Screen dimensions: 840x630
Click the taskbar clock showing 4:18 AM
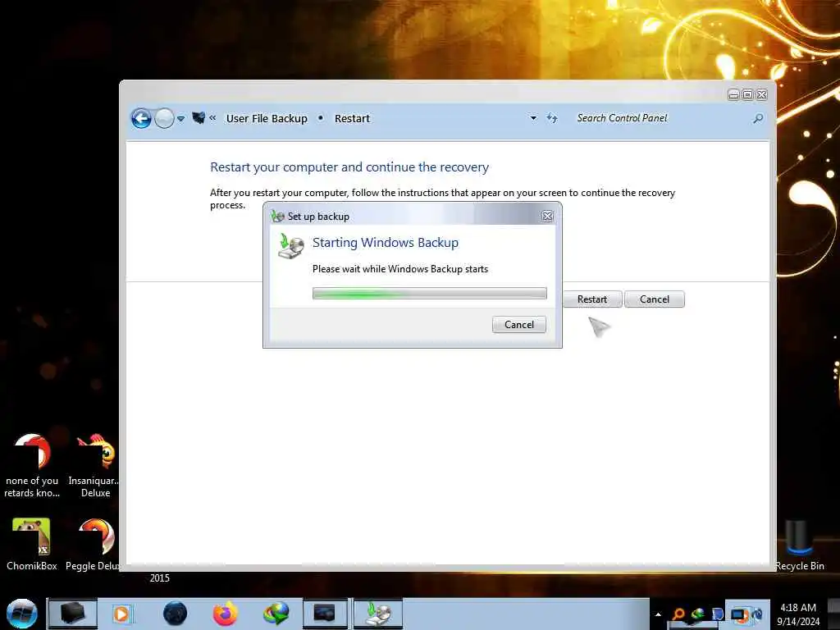(x=798, y=614)
